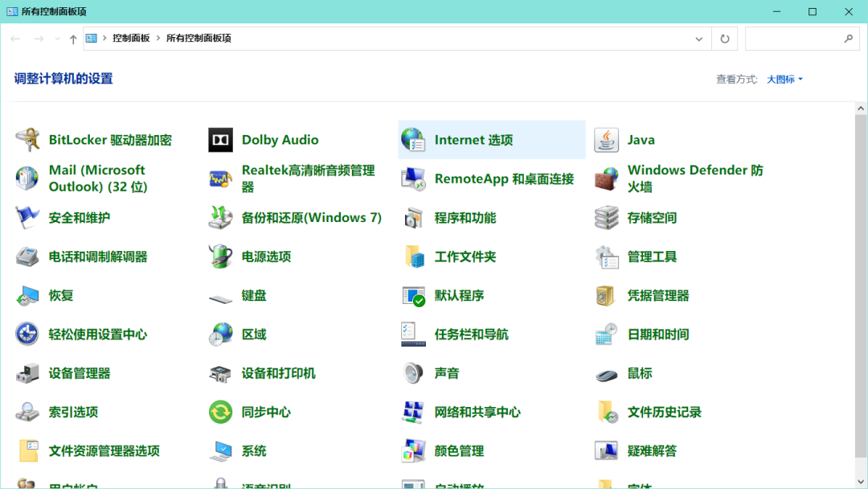Image resolution: width=868 pixels, height=489 pixels.
Task: Click the title bar control panel icon
Action: 12,11
